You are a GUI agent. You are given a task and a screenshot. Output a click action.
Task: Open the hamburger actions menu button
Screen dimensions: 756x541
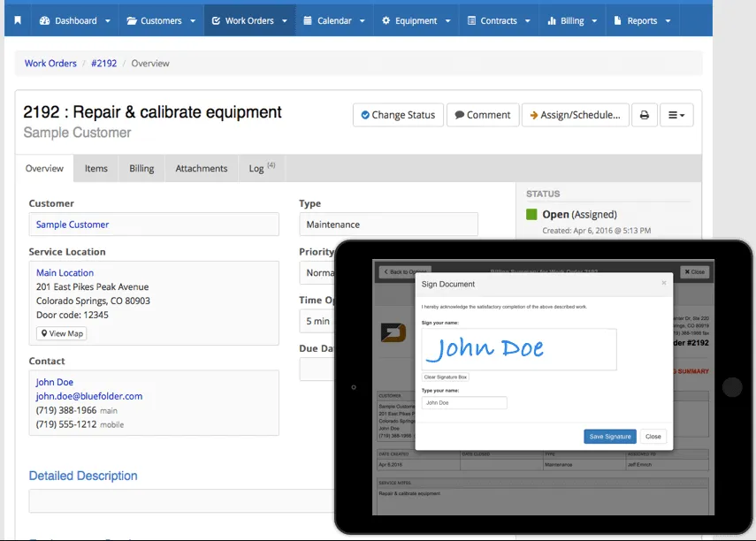pyautogui.click(x=676, y=115)
